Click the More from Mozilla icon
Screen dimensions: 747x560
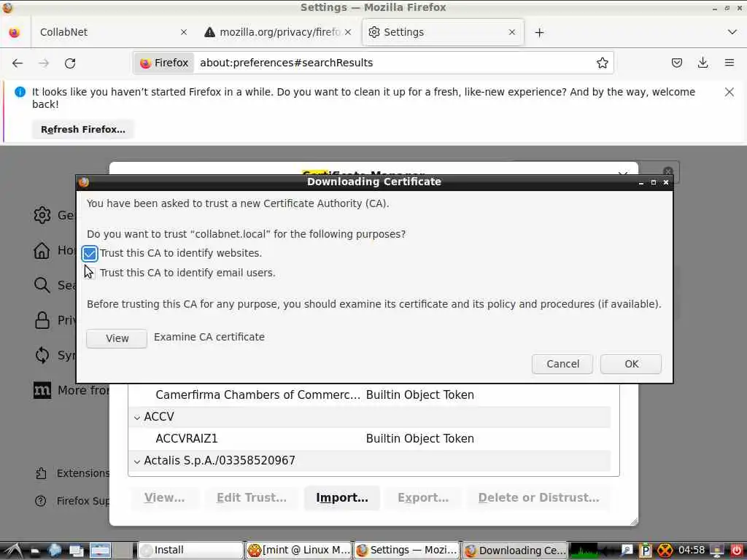(42, 391)
